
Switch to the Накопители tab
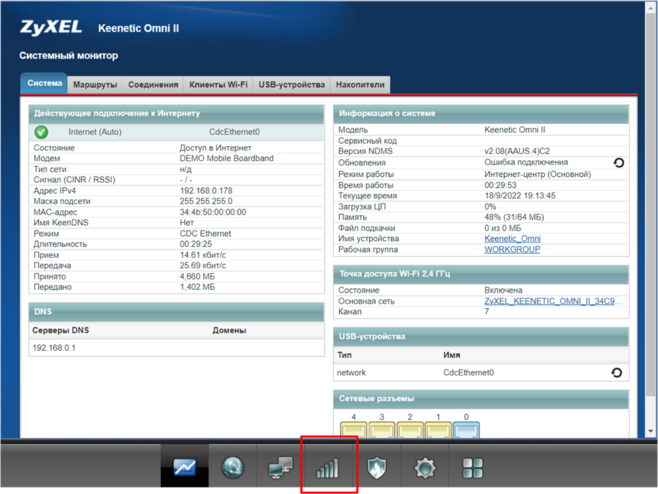coord(360,85)
